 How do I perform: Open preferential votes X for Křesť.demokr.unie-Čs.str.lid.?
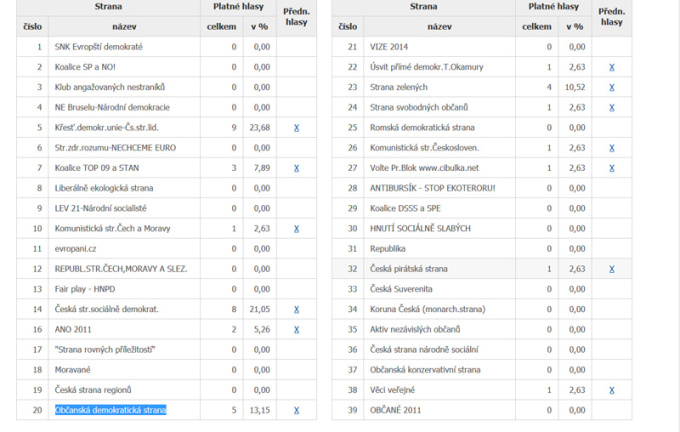click(x=296, y=128)
